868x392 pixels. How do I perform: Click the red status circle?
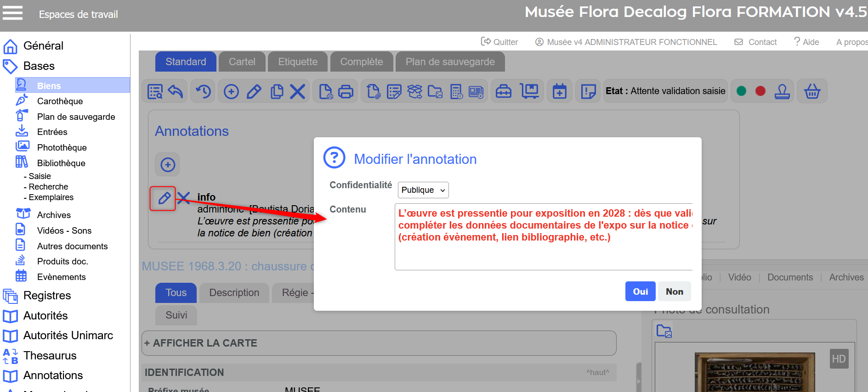click(760, 91)
